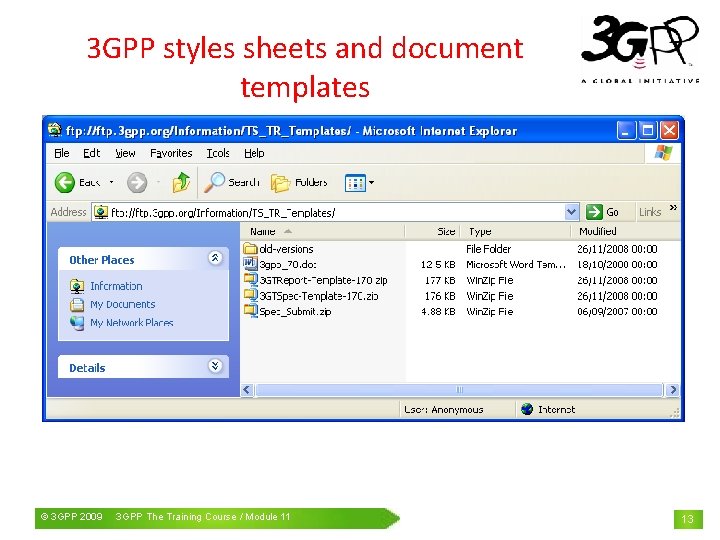Open the Back history dropdown arrow
The image size is (720, 540).
(x=111, y=182)
